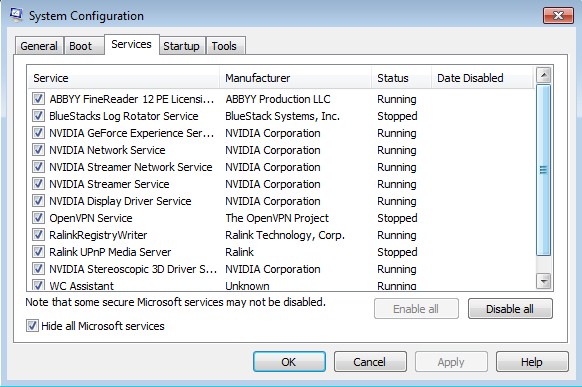Uncheck NVIDIA Network Service
The image size is (582, 387).
click(x=38, y=150)
